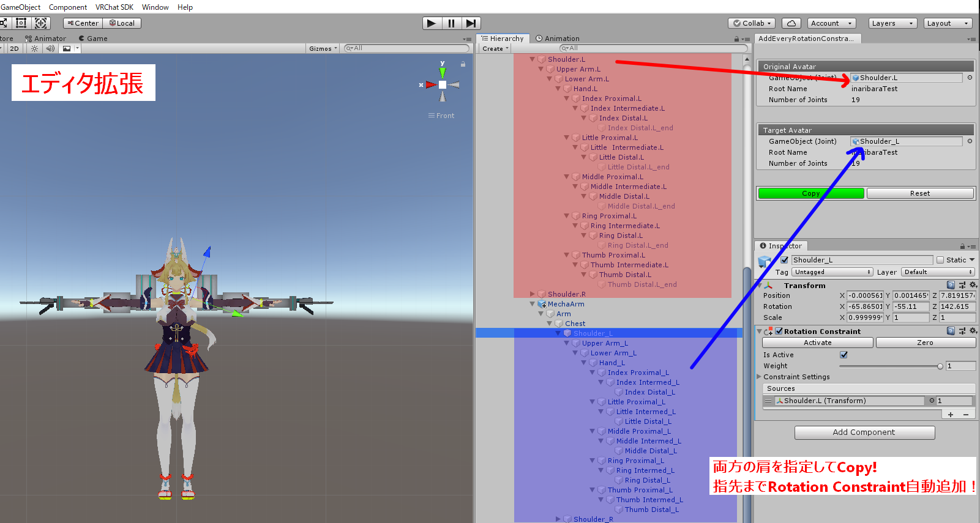Image resolution: width=980 pixels, height=523 pixels.
Task: Lock the Hierarchy panel
Action: click(737, 39)
